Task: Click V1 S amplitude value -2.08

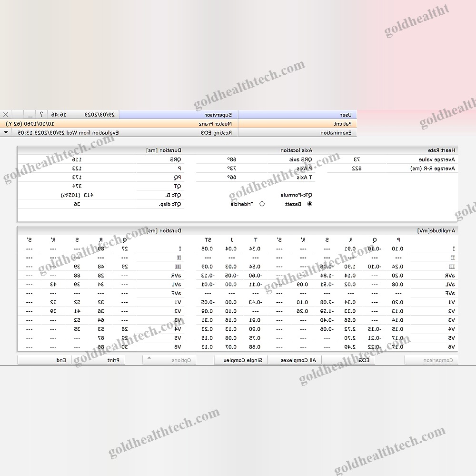Action: [327, 302]
